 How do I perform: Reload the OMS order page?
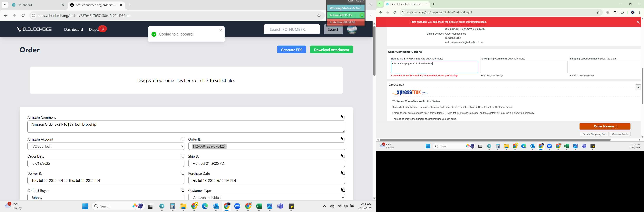point(23,16)
